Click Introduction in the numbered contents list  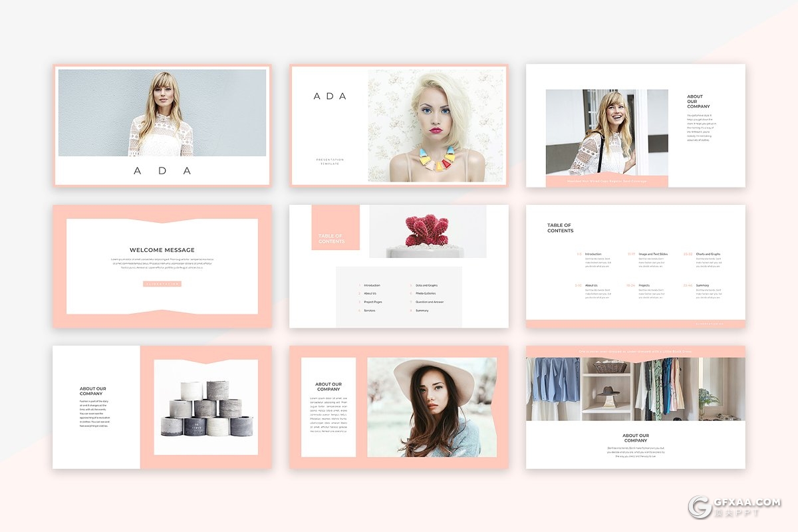(372, 285)
